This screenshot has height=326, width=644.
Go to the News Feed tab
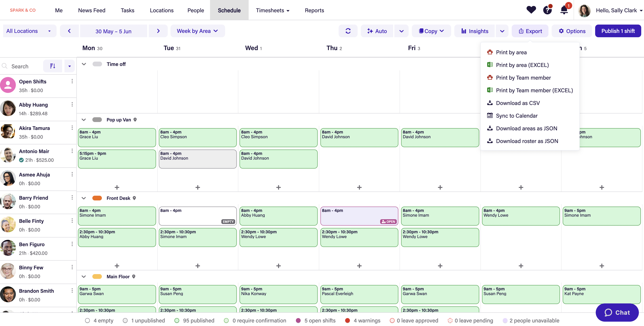click(x=92, y=10)
